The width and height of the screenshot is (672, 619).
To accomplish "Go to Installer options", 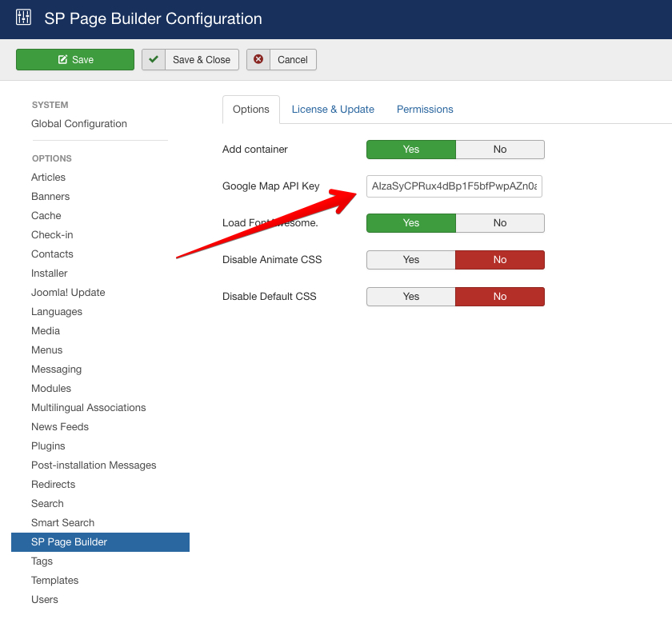I will (50, 274).
